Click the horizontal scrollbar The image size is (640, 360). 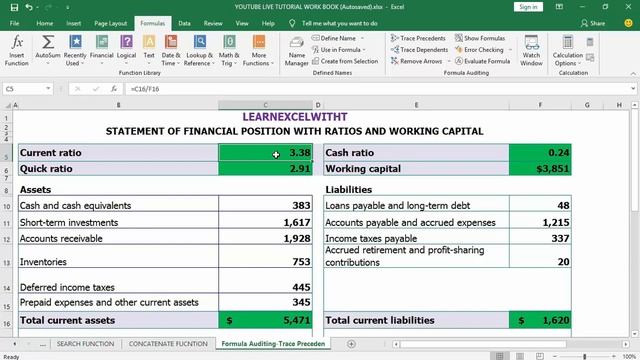484,344
